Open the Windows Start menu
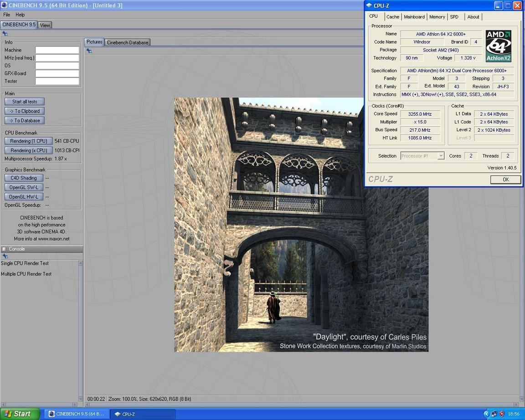 click(20, 414)
